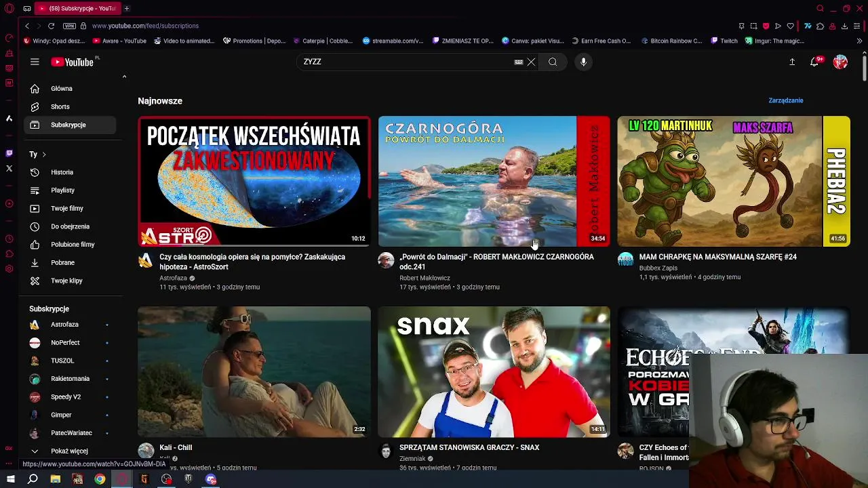Select the (58) Subskrypcje - YouTube tab
Image resolution: width=868 pixels, height=488 pixels.
77,8
